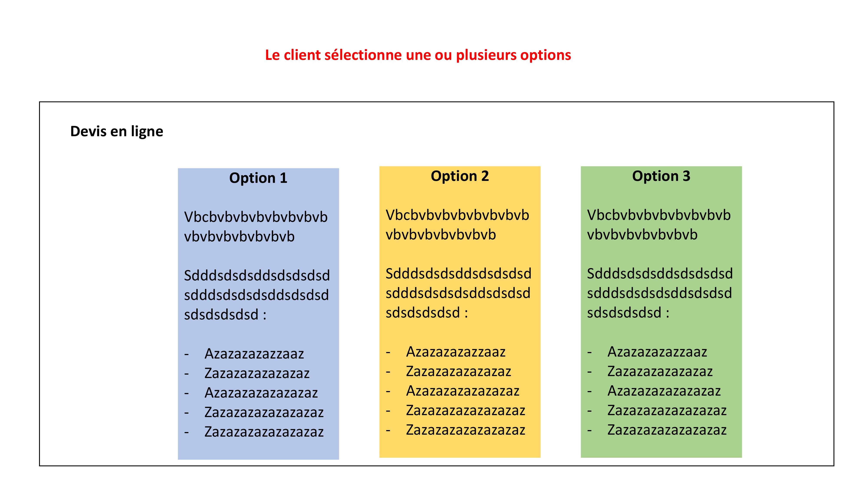
Task: Click last bullet in Option 3 card
Action: (667, 430)
